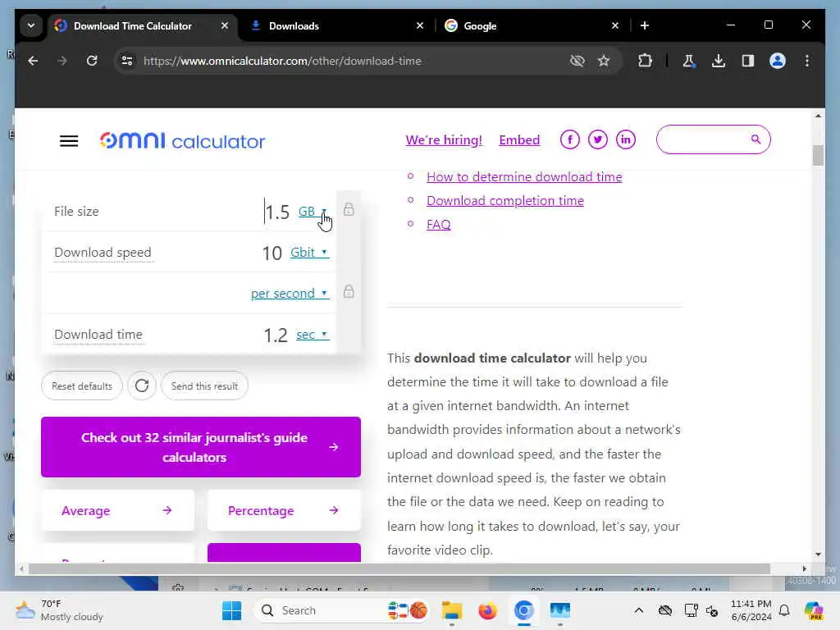Viewport: 840px width, 630px height.
Task: Click the Reset defaults button
Action: 82,386
